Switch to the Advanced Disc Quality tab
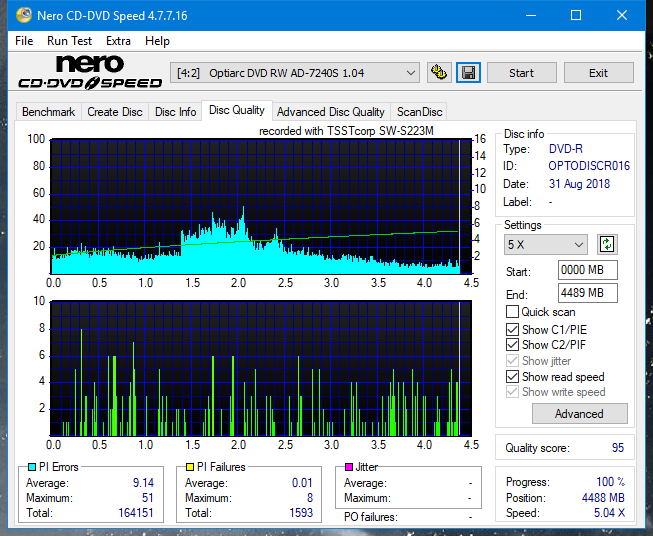 coord(331,112)
